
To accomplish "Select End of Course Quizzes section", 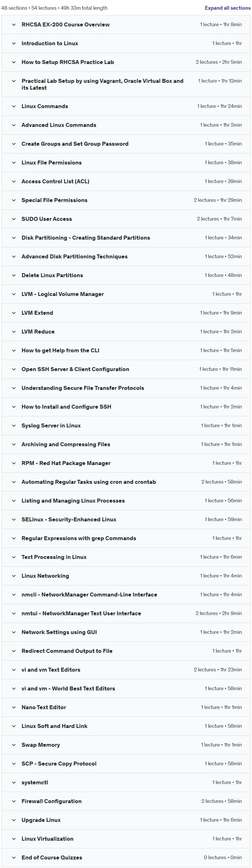I will tap(126, 858).
